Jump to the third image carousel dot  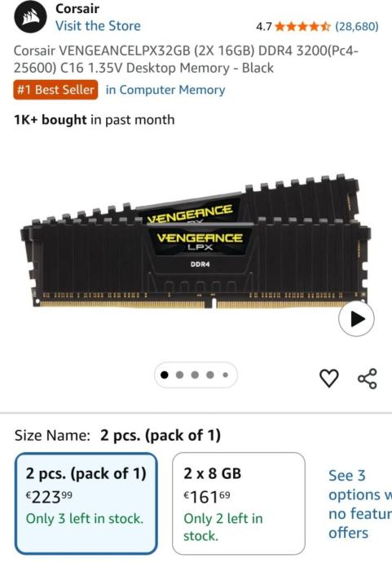pos(195,375)
